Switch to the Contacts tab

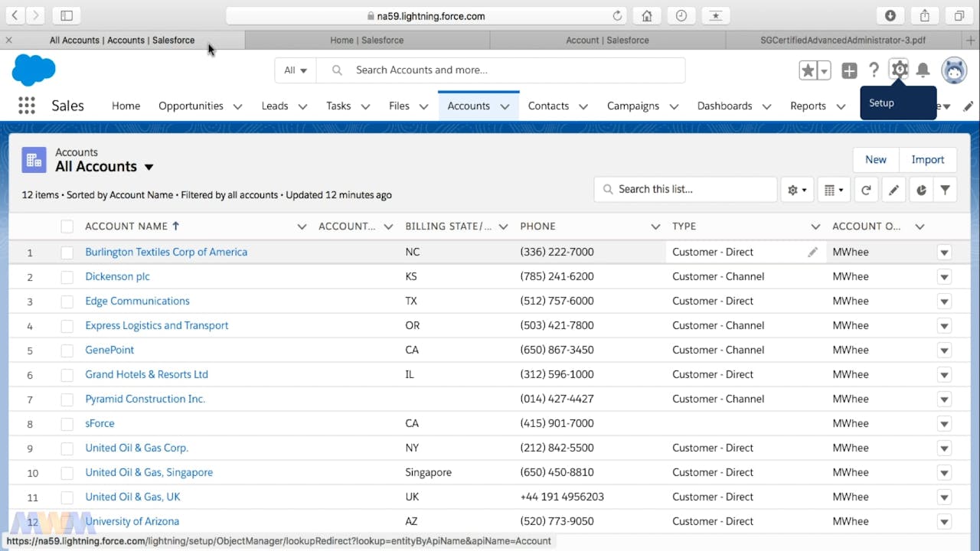(x=548, y=106)
